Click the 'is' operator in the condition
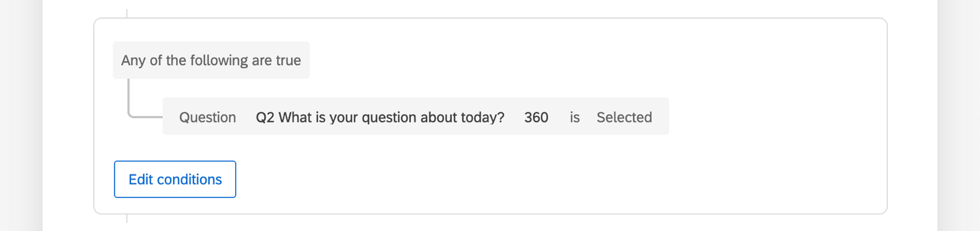The image size is (980, 231). [575, 117]
